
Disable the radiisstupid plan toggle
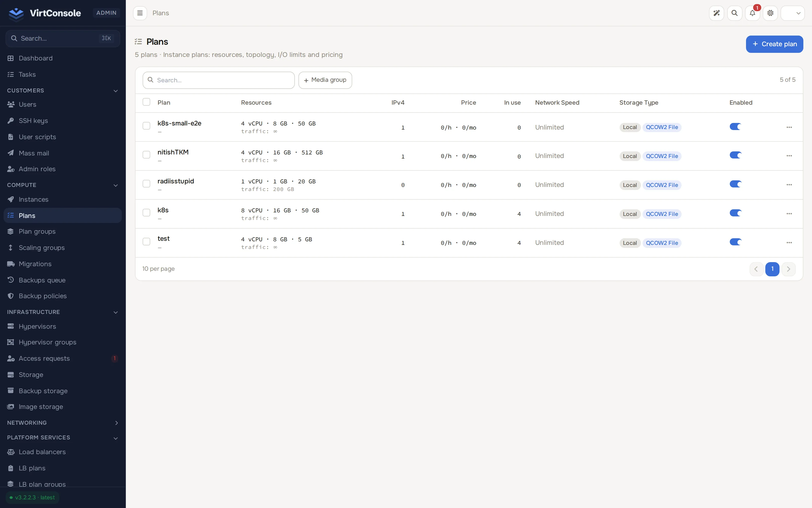click(735, 184)
